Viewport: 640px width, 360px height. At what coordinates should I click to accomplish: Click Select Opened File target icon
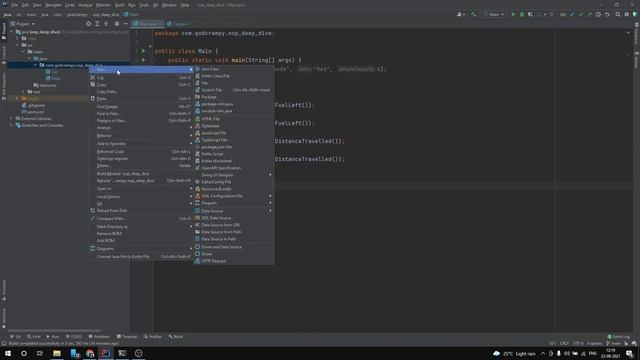pyautogui.click(x=89, y=24)
